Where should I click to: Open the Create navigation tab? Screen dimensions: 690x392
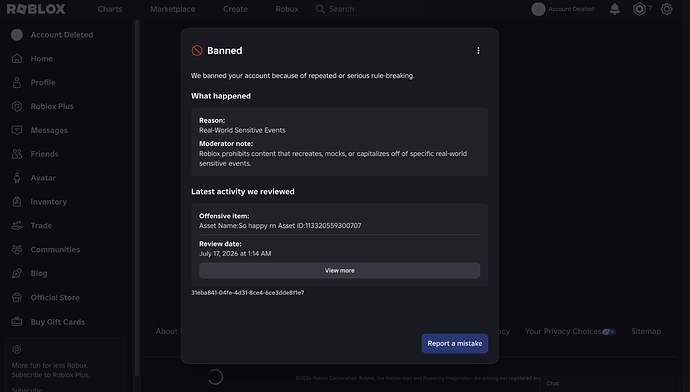(x=235, y=9)
